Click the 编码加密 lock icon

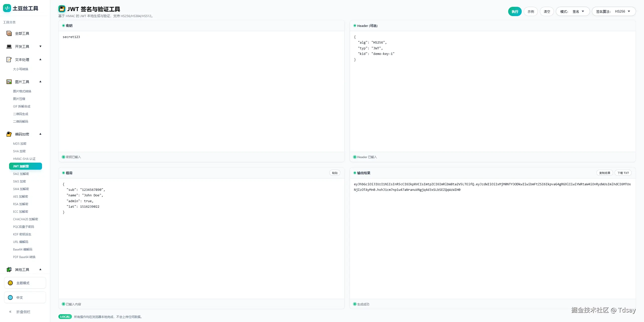tap(9, 134)
